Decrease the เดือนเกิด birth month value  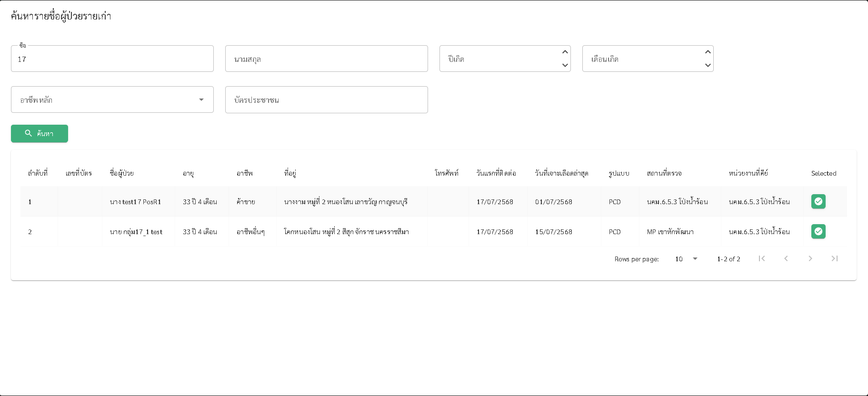(x=708, y=65)
